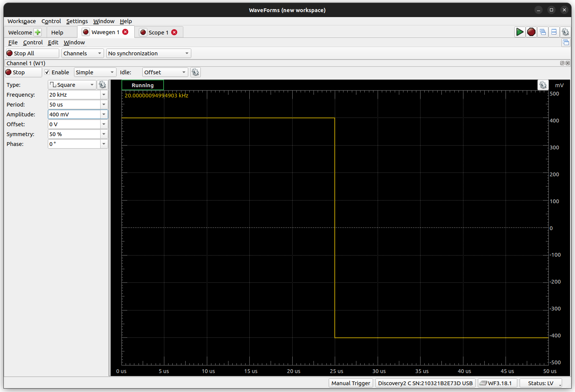This screenshot has height=392, width=575.
Task: Expand the Symmetry 50 % dropdown arrow
Action: coord(104,134)
